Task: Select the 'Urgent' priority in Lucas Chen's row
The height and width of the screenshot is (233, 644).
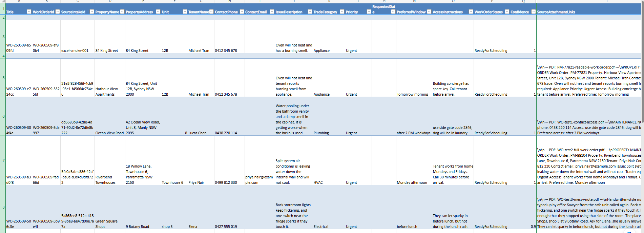Action: [358, 116]
